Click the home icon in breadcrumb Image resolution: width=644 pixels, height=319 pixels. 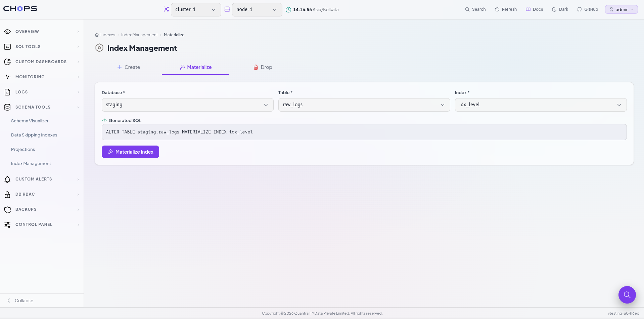(97, 35)
